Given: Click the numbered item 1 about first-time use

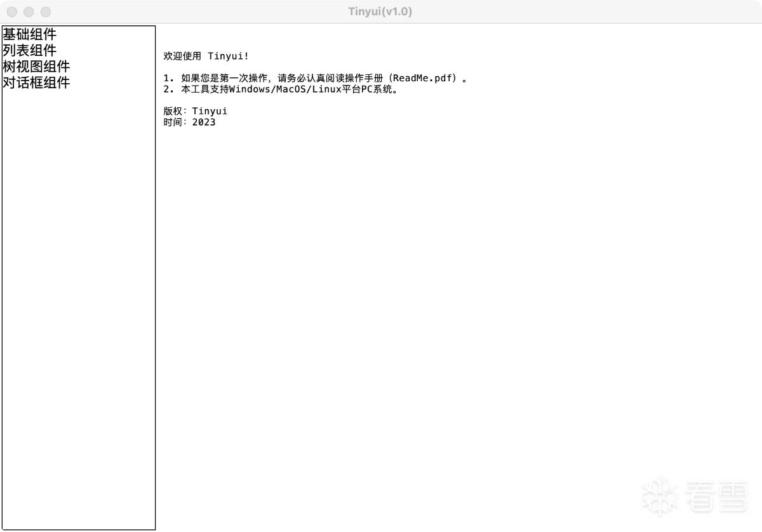Looking at the screenshot, I should pos(316,78).
